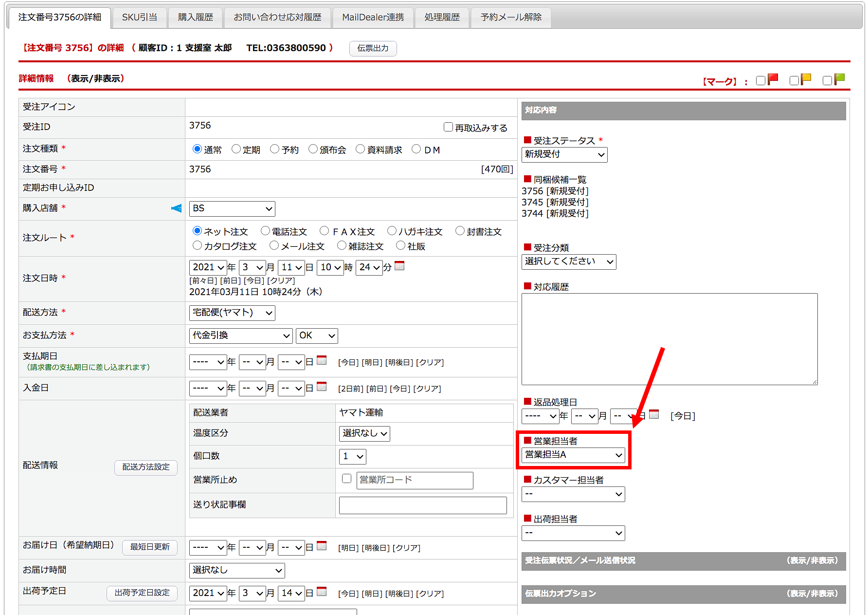Open calendar icon beside 注文日時 fields
868x615 pixels.
click(x=399, y=266)
